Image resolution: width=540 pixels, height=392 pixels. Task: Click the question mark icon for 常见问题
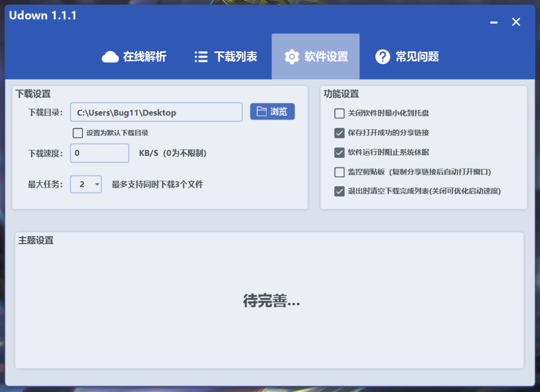click(382, 57)
